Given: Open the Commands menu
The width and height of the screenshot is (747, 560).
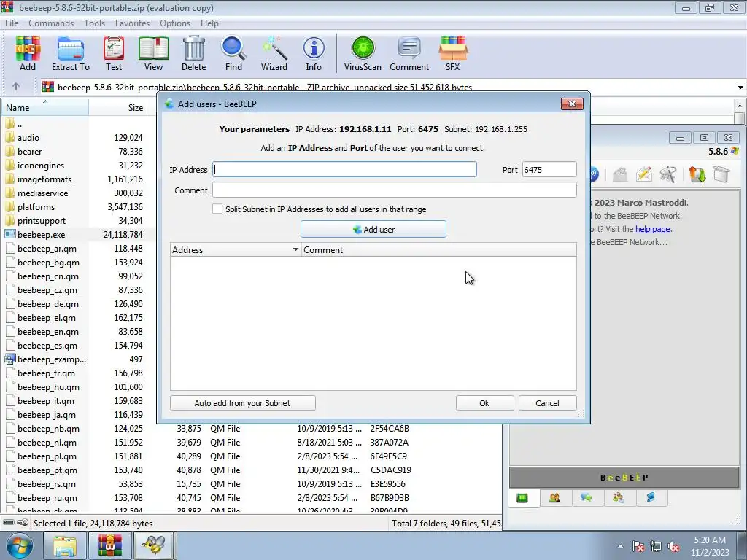Looking at the screenshot, I should click(51, 23).
